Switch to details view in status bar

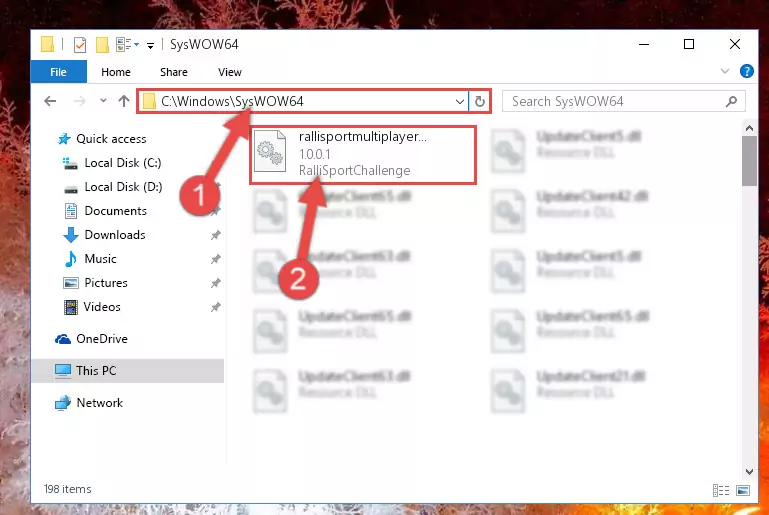tap(720, 490)
